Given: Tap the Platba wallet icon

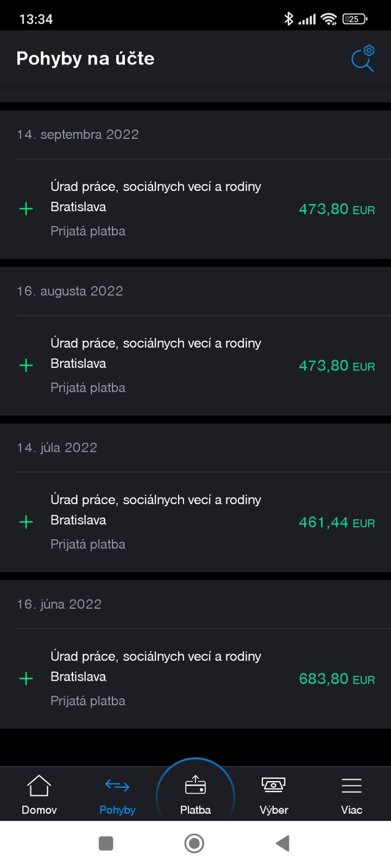Looking at the screenshot, I should (195, 784).
